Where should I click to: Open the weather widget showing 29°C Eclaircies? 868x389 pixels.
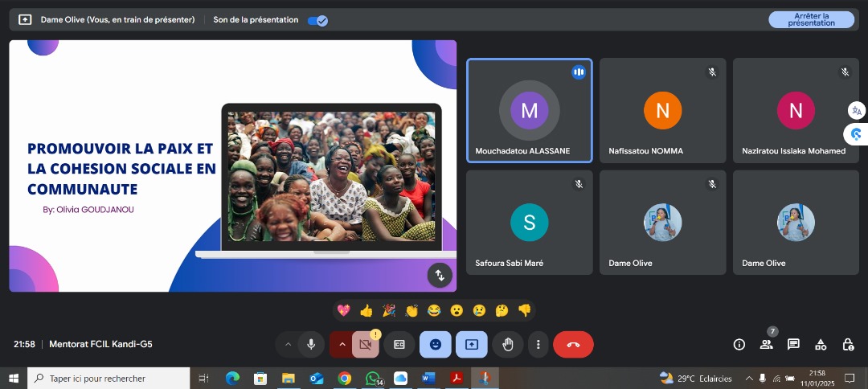pyautogui.click(x=696, y=379)
